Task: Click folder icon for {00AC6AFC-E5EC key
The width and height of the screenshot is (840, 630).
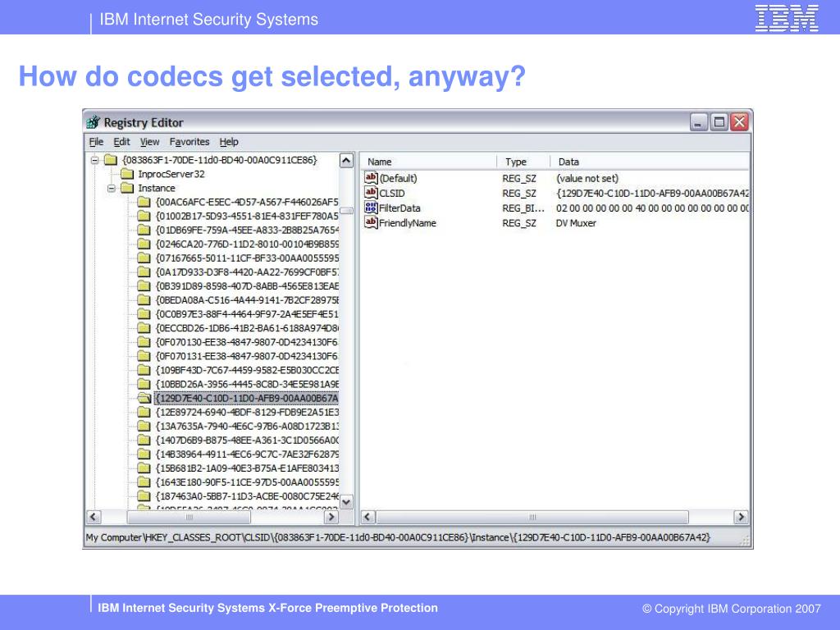Action: point(144,202)
